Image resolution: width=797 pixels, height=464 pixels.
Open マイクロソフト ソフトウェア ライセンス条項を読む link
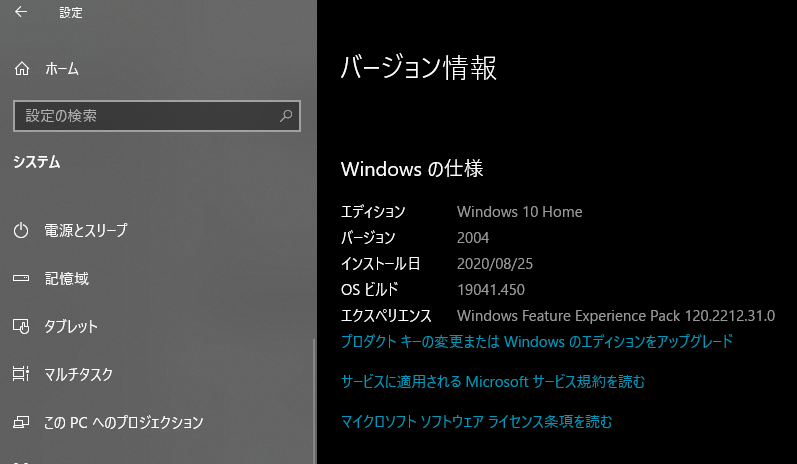click(476, 421)
